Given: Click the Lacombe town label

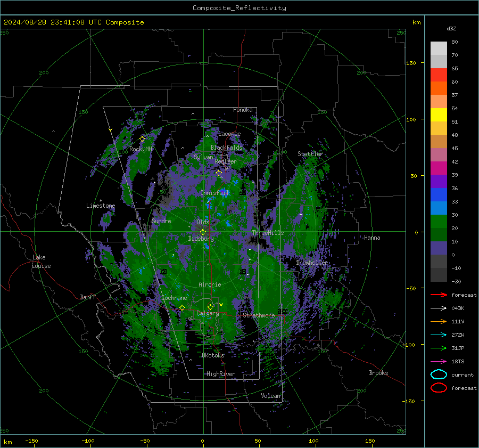Looking at the screenshot, I should (x=229, y=134).
